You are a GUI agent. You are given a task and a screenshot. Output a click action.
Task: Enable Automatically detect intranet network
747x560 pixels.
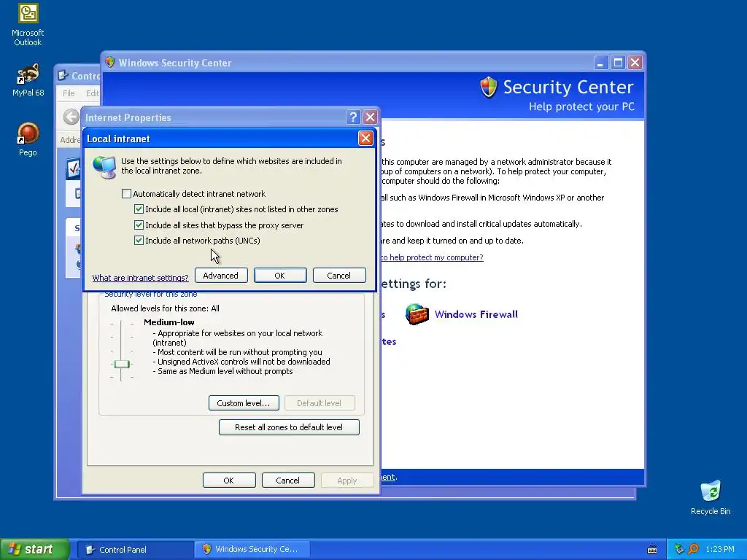[x=126, y=194]
